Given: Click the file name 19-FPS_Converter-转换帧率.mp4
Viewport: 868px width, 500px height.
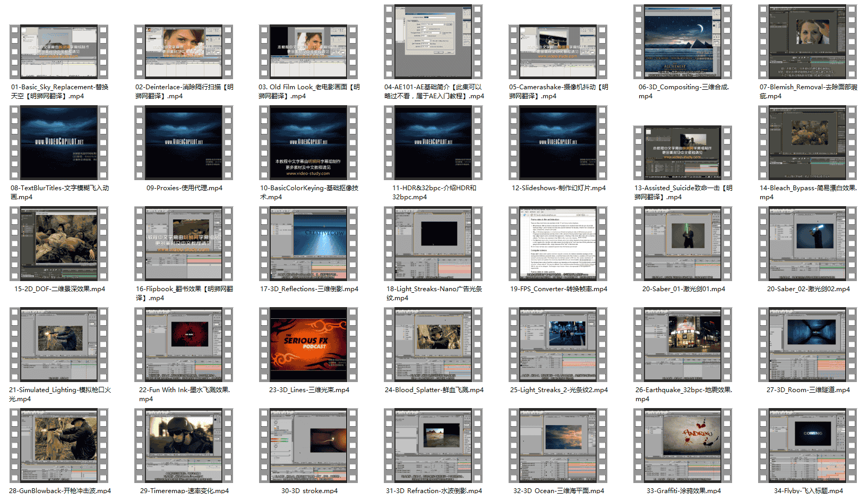Looking at the screenshot, I should 558,289.
